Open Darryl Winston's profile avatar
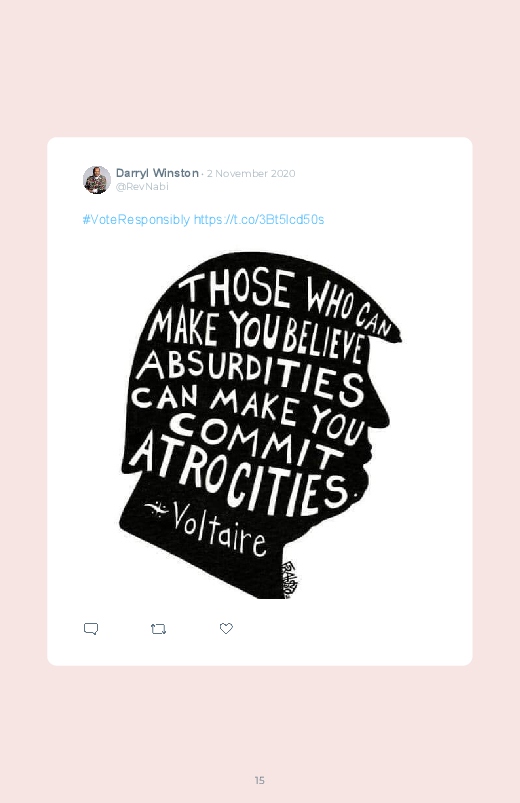Viewport: 520px width, 803px height. pyautogui.click(x=97, y=180)
